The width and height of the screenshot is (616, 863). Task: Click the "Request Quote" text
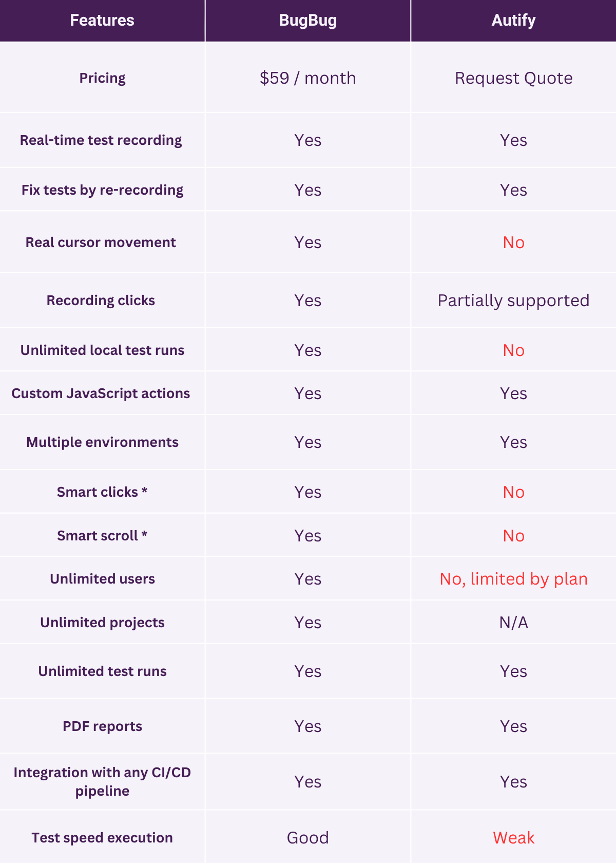coord(513,78)
